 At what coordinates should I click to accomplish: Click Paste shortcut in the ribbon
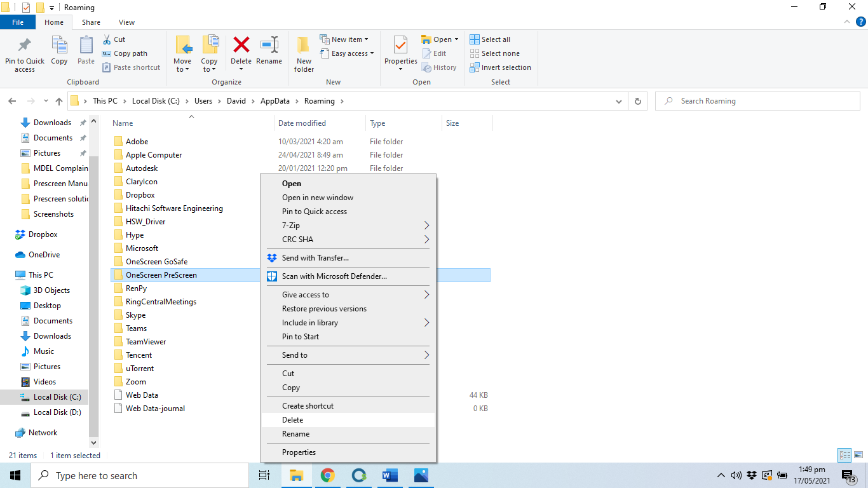tap(131, 67)
